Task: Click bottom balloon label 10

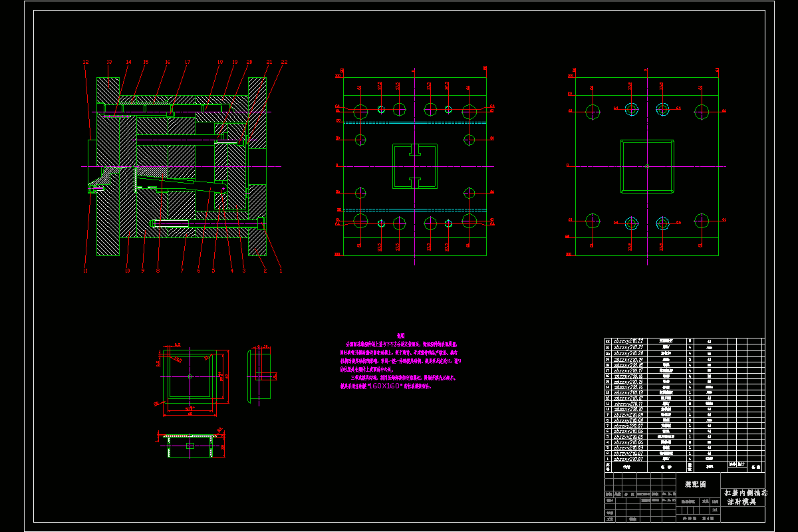Action: click(x=127, y=271)
